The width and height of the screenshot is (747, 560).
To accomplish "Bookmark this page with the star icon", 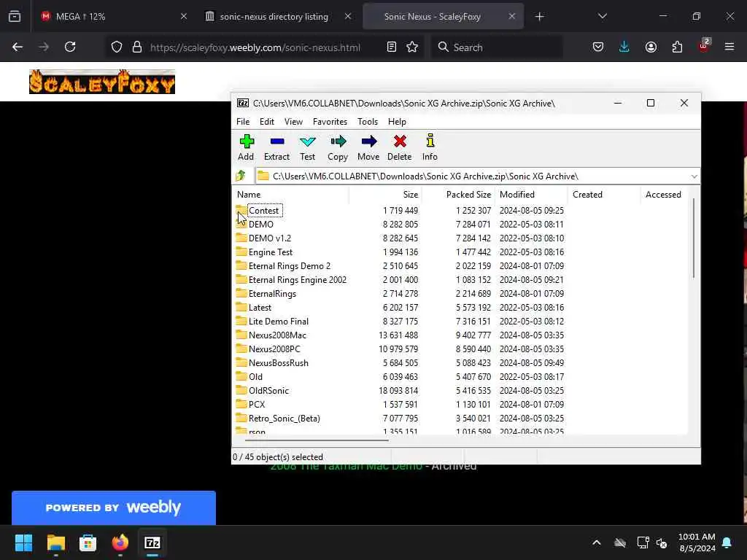I will (x=413, y=47).
